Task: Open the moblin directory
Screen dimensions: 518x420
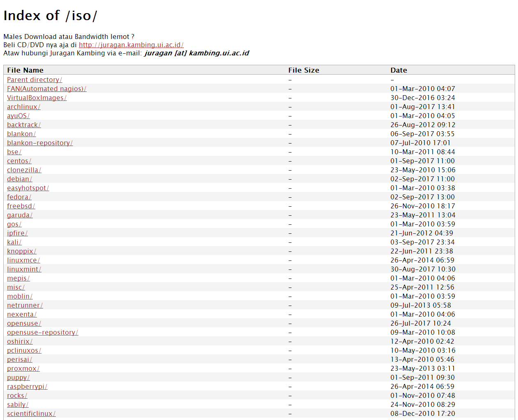Action: pyautogui.click(x=20, y=296)
